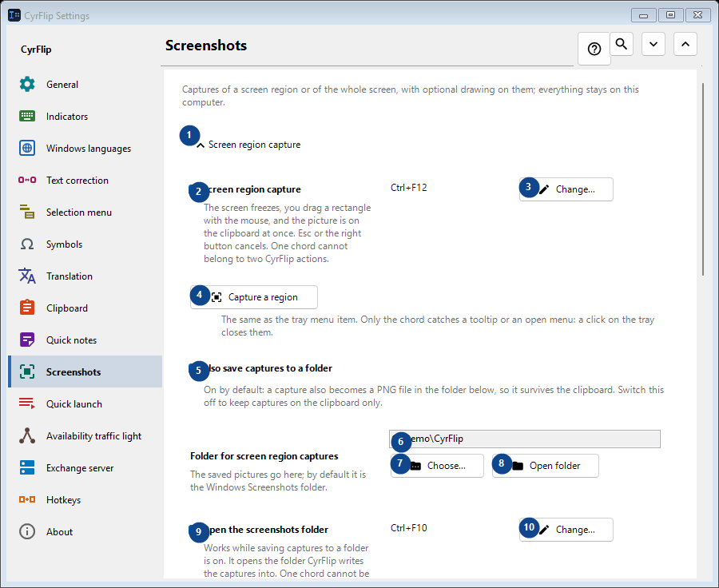Screen dimensions: 719x588
Task: Click the captures folder path field
Action: 525,439
